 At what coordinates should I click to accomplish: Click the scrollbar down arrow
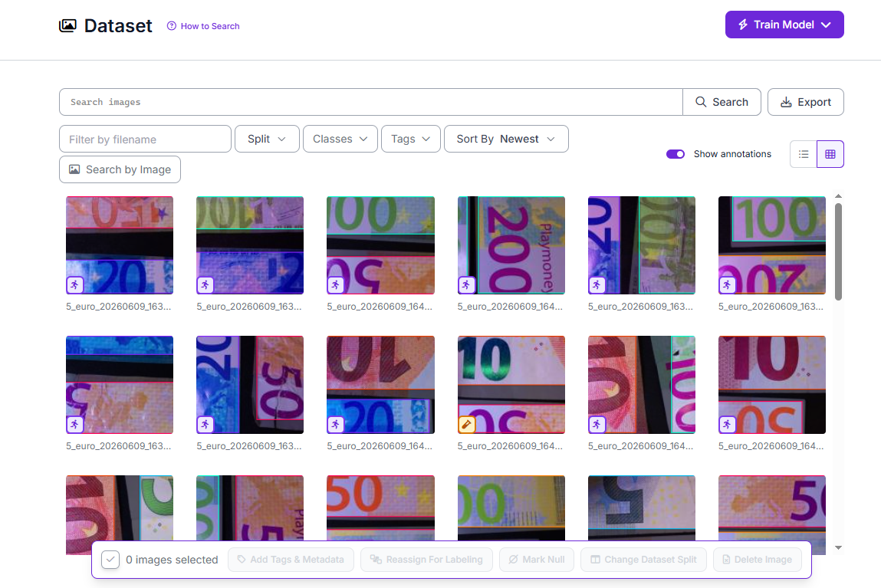click(838, 547)
